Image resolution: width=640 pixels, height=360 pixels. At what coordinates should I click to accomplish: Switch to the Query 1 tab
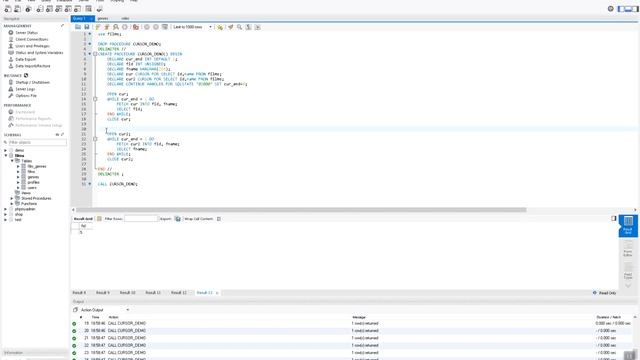[x=82, y=18]
